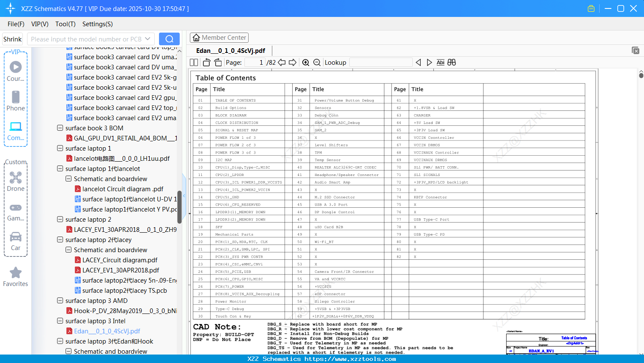Open the Courses sidebar category

click(16, 71)
